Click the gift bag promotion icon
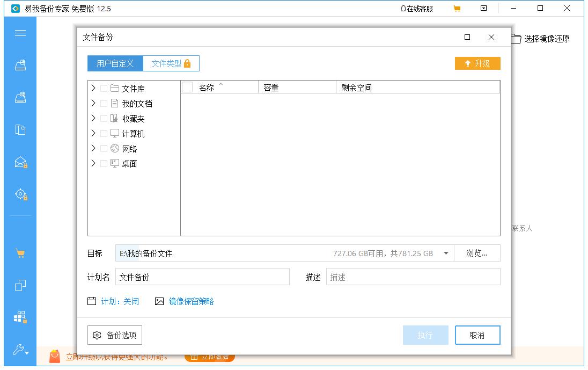The width and height of the screenshot is (588, 370). point(55,356)
